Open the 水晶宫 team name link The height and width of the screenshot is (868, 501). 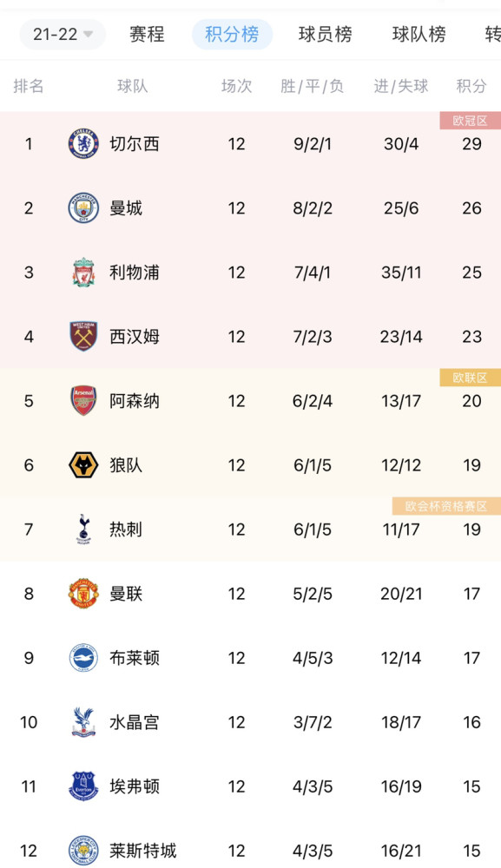click(135, 722)
